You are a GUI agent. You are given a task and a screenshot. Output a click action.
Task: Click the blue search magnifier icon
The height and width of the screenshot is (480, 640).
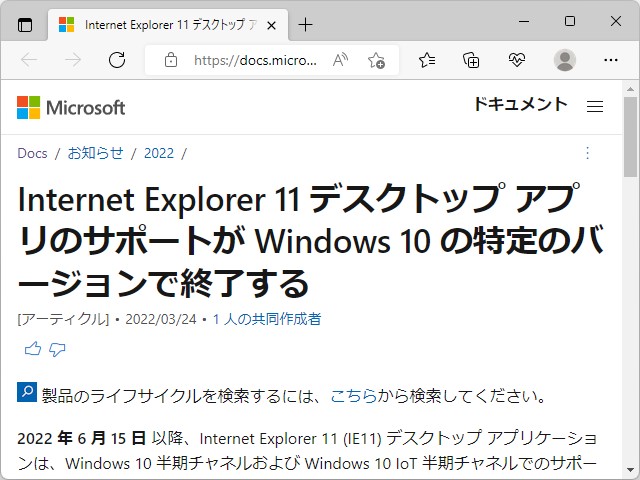coord(27,392)
